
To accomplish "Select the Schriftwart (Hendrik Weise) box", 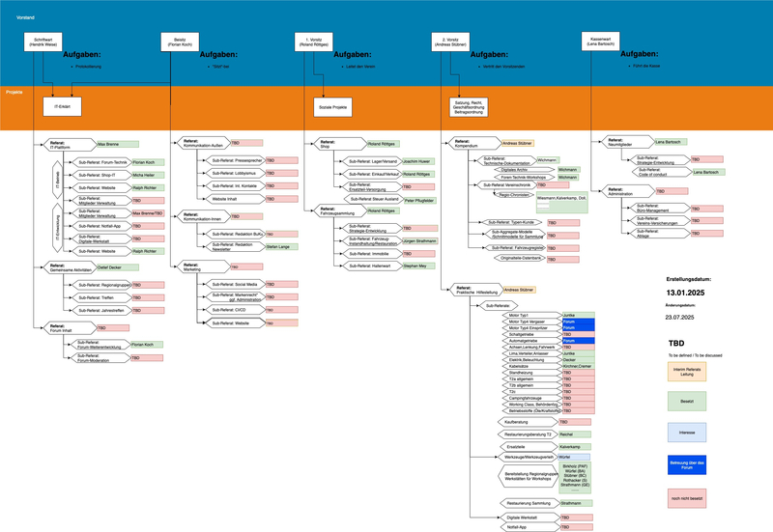I will (43, 42).
